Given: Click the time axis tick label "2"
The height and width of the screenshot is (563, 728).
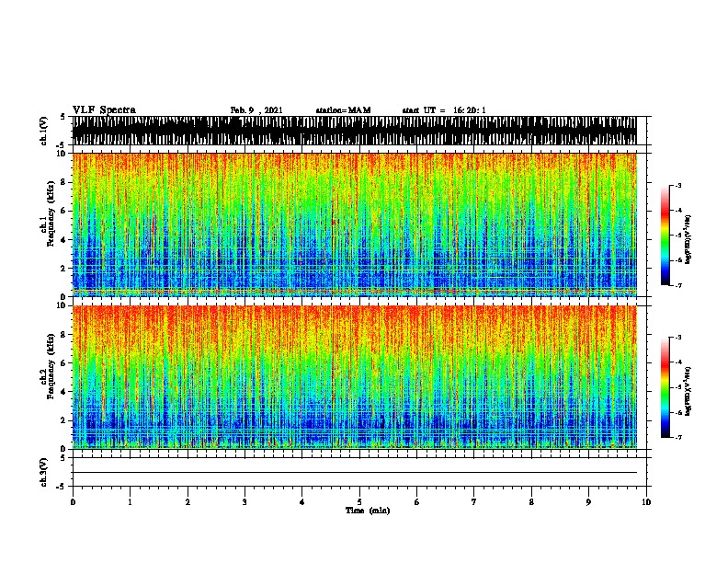Looking at the screenshot, I should [188, 502].
